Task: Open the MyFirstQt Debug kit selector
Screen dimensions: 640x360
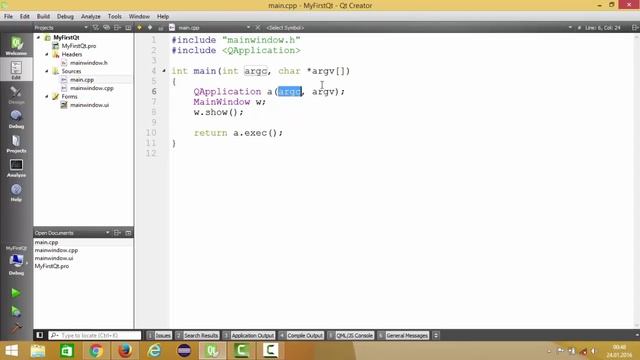Action: [x=16, y=260]
